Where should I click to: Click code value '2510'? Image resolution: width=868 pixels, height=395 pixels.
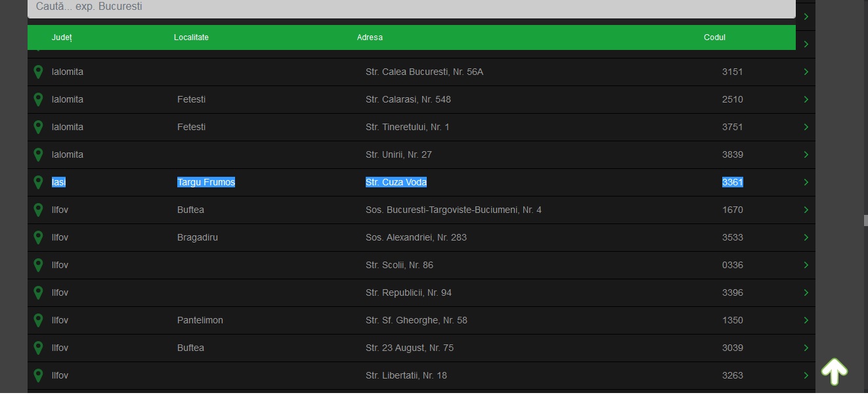click(x=733, y=99)
